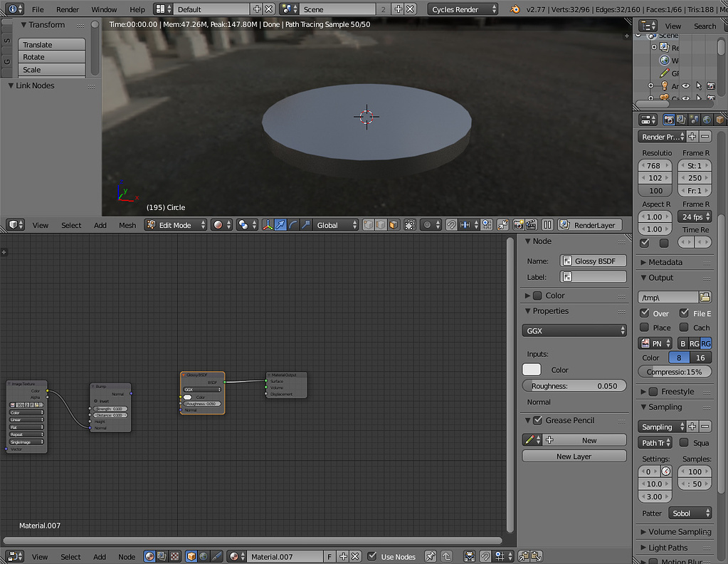Click the Rotate button

point(51,57)
